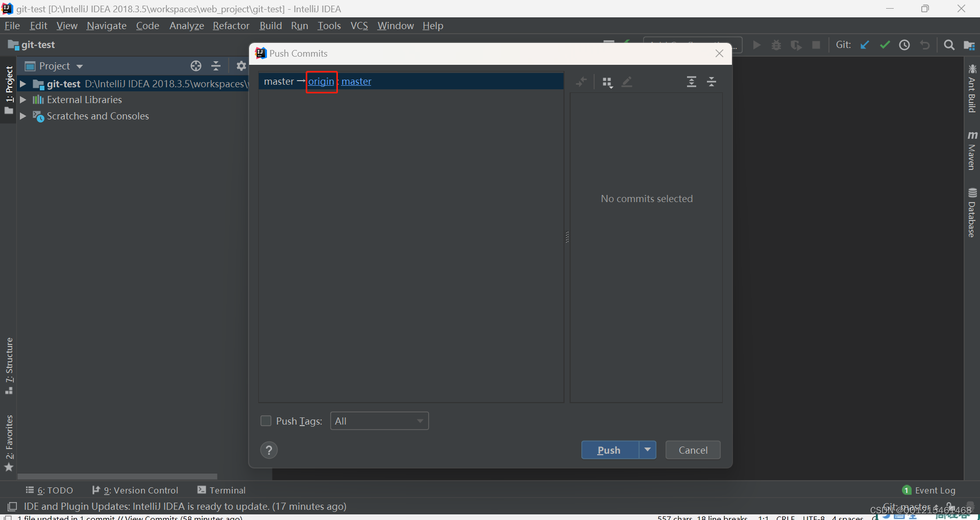The width and height of the screenshot is (980, 520).
Task: Enable the Push Tags checkbox
Action: pos(266,421)
